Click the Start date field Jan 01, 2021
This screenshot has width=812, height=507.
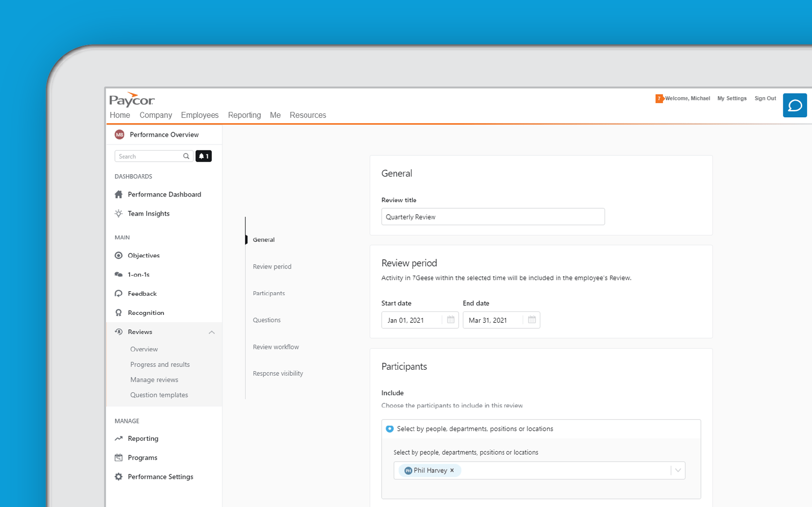coord(420,320)
